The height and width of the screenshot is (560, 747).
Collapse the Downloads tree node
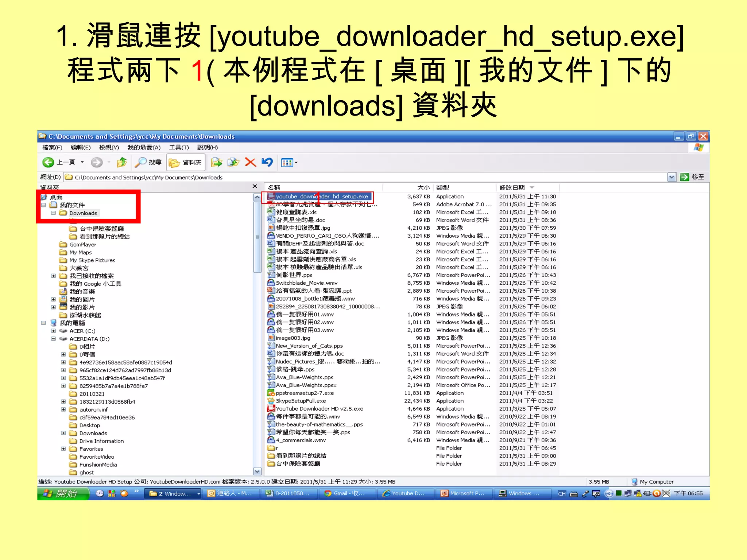(x=53, y=213)
